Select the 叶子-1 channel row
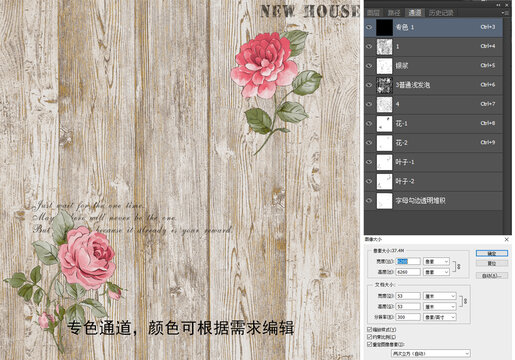This screenshot has height=360, width=515. coord(434,162)
